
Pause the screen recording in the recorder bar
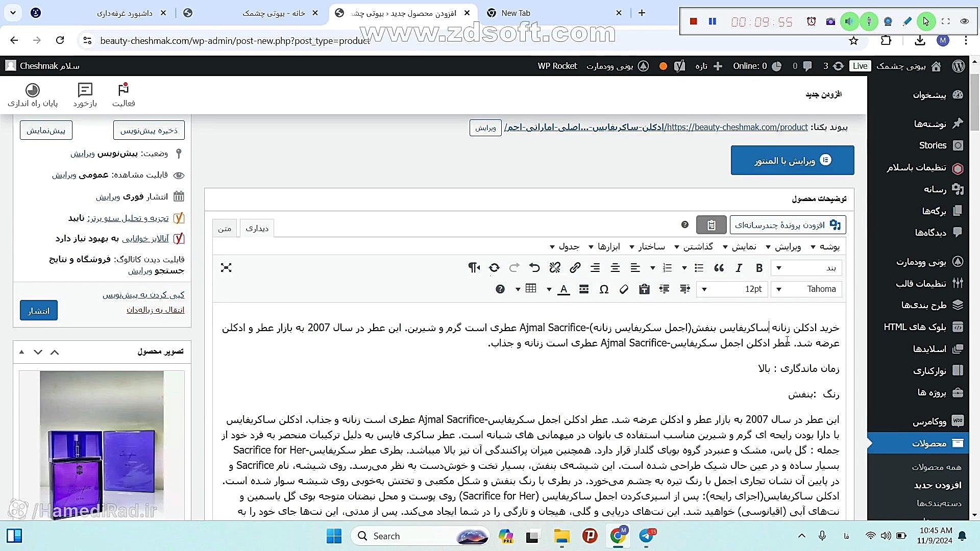tap(713, 21)
